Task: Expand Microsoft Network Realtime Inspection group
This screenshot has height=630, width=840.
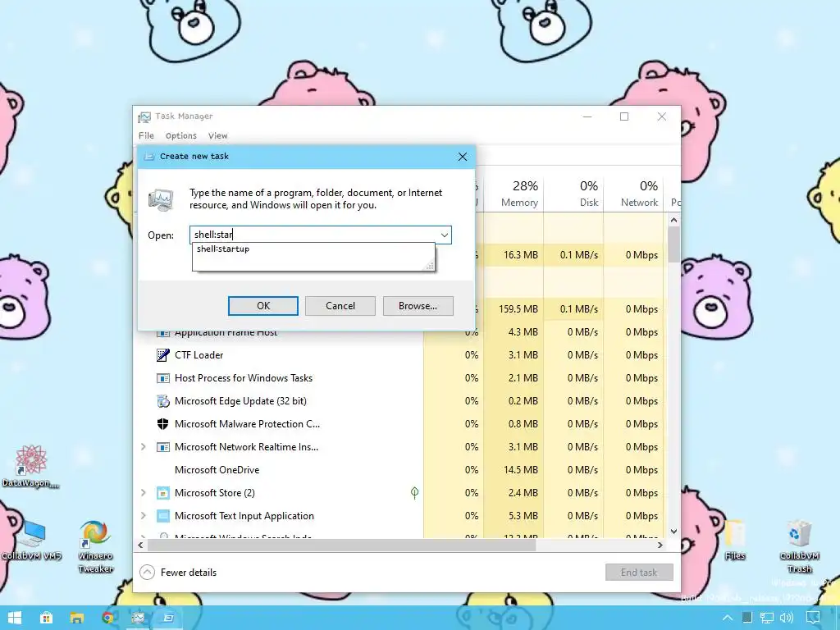Action: click(x=143, y=446)
